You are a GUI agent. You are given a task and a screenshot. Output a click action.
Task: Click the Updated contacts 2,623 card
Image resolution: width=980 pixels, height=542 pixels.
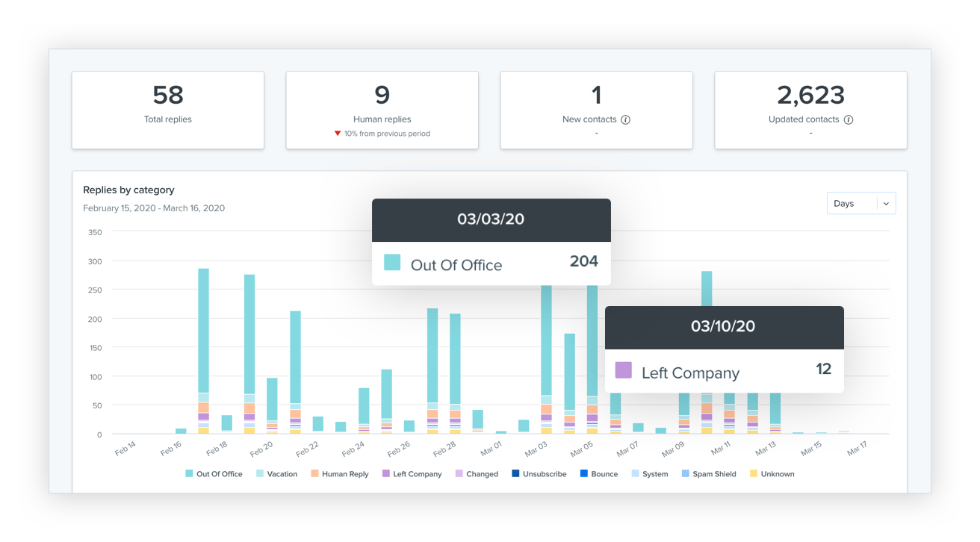(x=810, y=110)
